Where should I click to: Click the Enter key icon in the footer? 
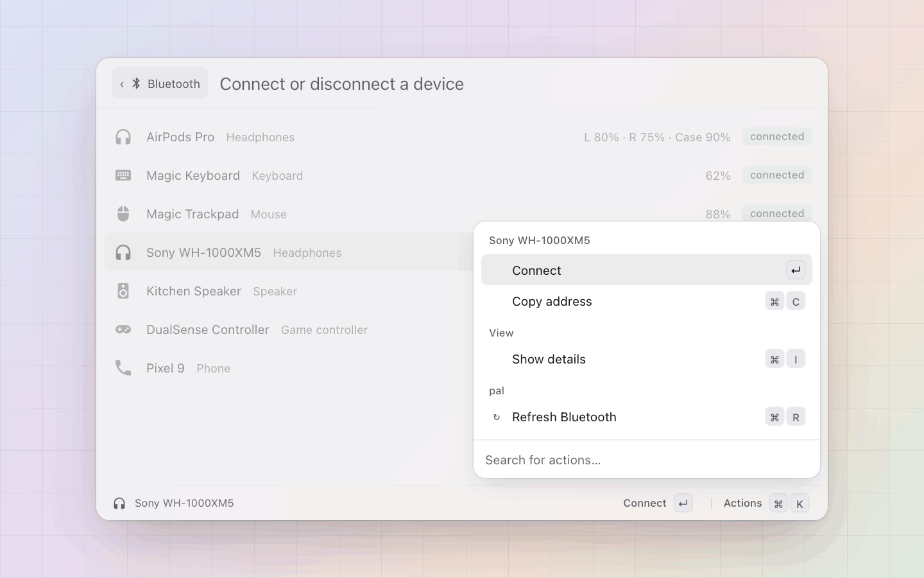(683, 504)
